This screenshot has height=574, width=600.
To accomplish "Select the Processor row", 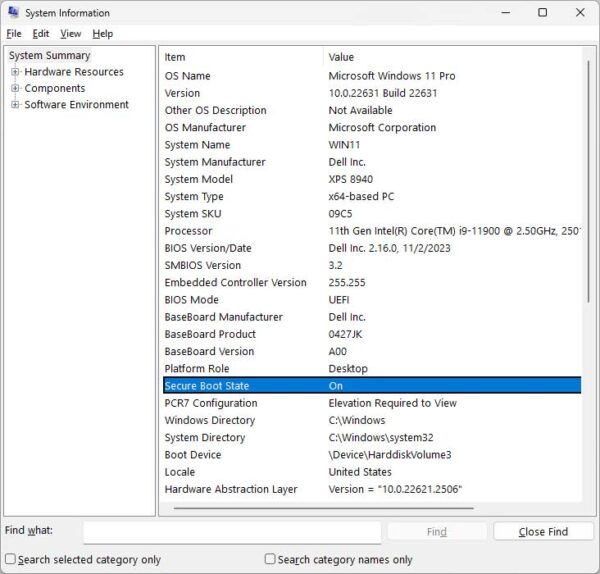I will click(372, 231).
